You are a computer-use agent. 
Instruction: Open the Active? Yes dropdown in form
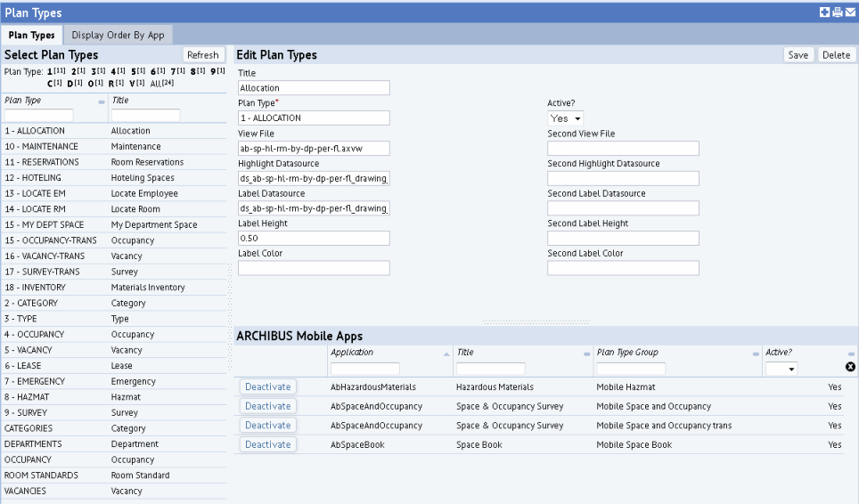coord(565,118)
